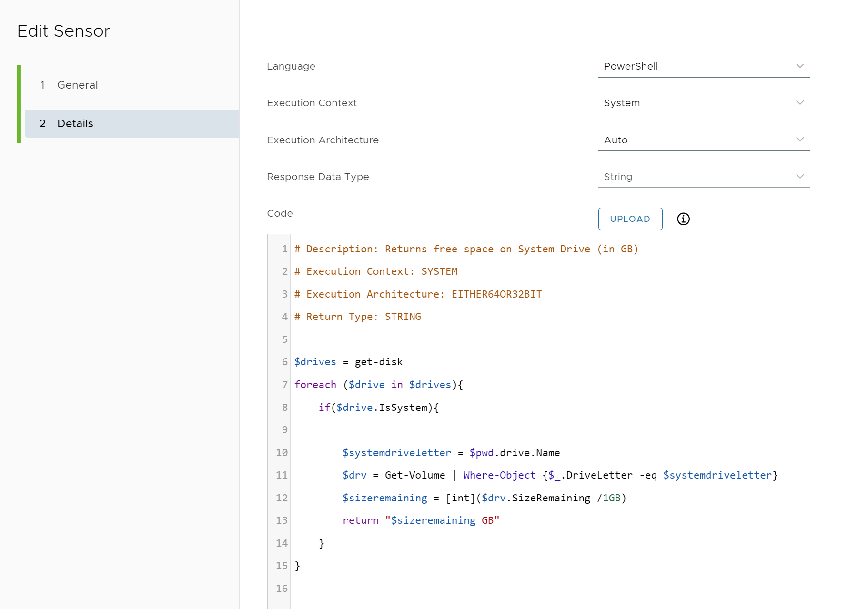Click the Description comment on code line 1
Image resolution: width=868 pixels, height=609 pixels.
click(x=466, y=249)
